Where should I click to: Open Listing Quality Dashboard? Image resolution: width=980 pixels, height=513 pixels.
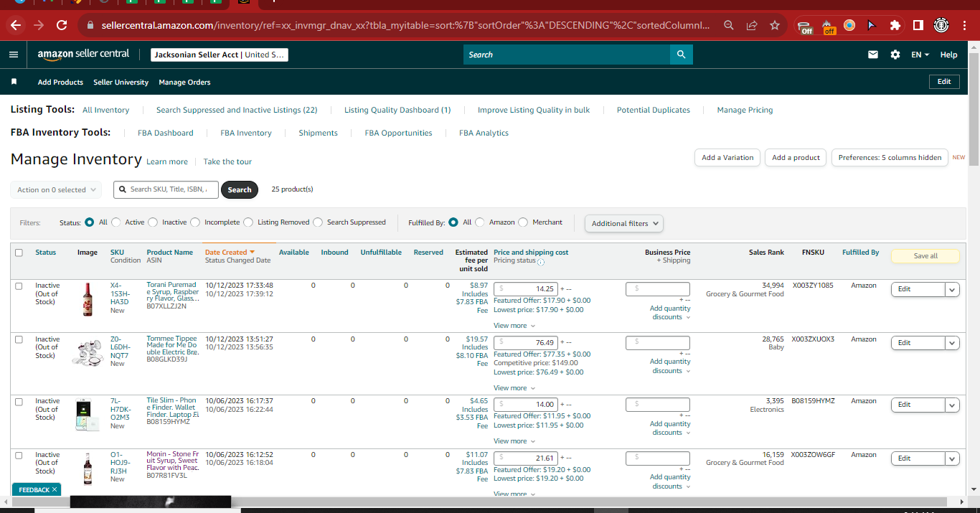coord(397,110)
